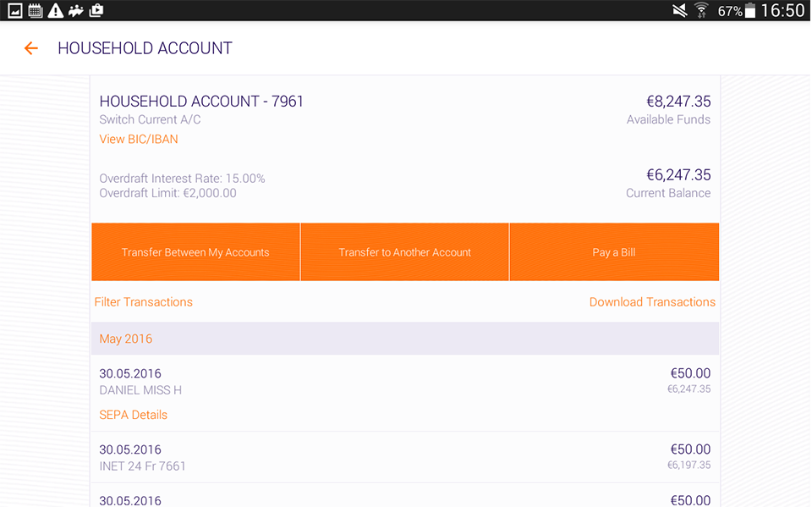Image resolution: width=812 pixels, height=507 pixels.
Task: Tap the briefcase/store notification icon
Action: point(96,10)
